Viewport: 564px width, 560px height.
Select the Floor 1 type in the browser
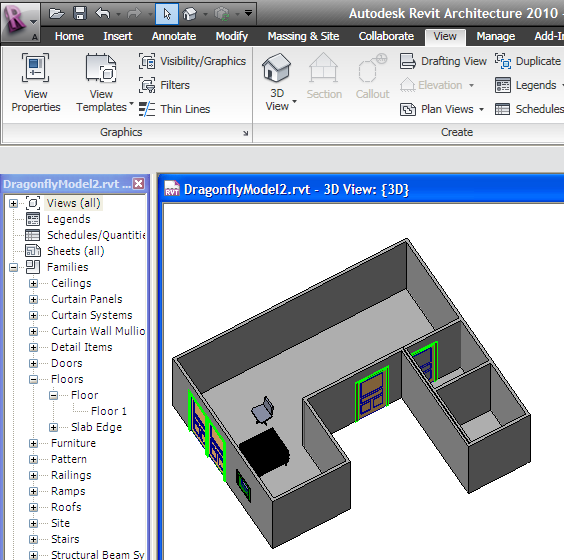tap(109, 411)
